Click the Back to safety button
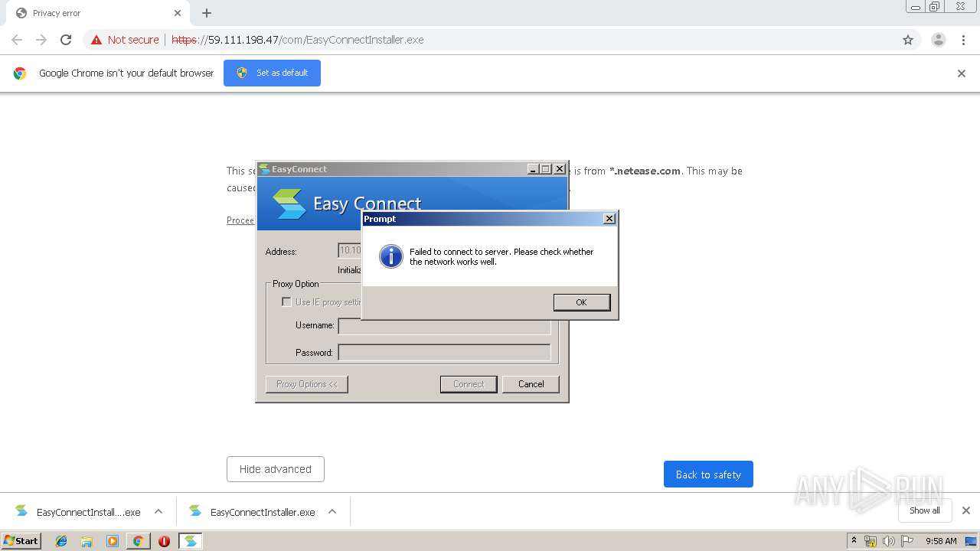Screen dimensions: 980x551 708,474
